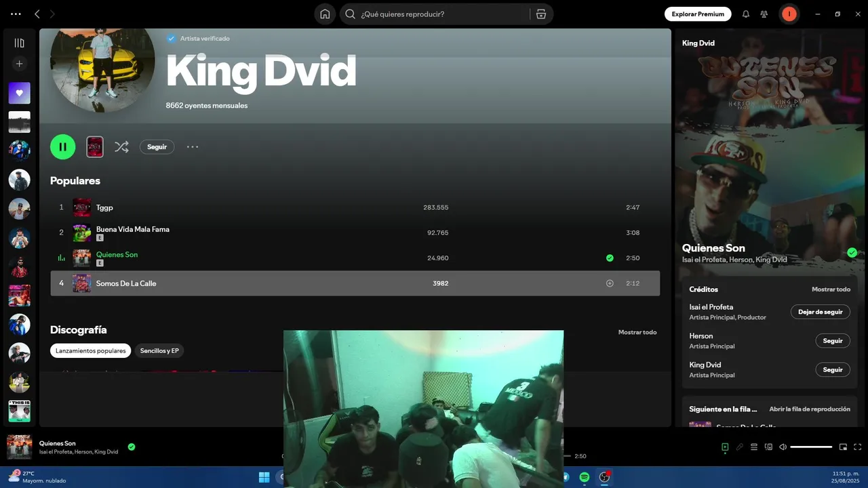Open taskbar clock showing 11:51 p. m.
This screenshot has width=868, height=488.
click(x=845, y=477)
